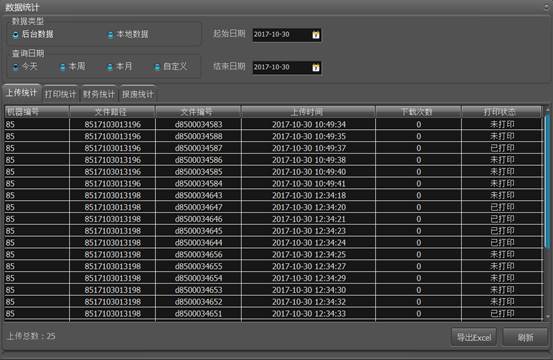Screen dimensions: 553x360
Task: Click the 上传总数：25 status text
Action: click(x=31, y=336)
